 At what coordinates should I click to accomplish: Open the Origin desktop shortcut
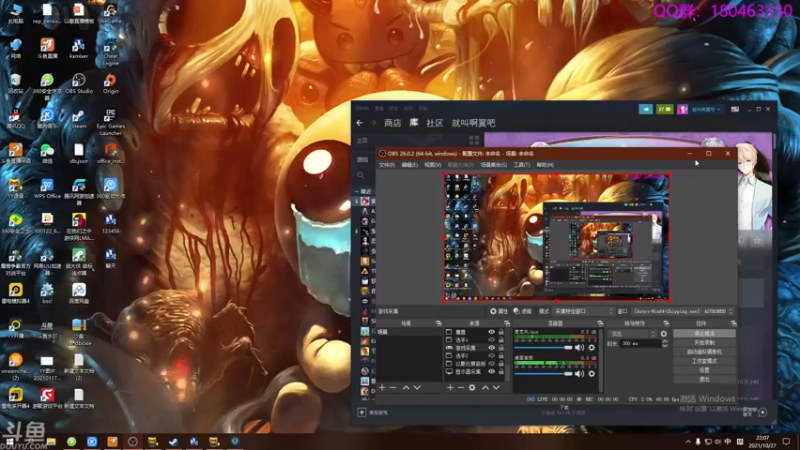110,84
